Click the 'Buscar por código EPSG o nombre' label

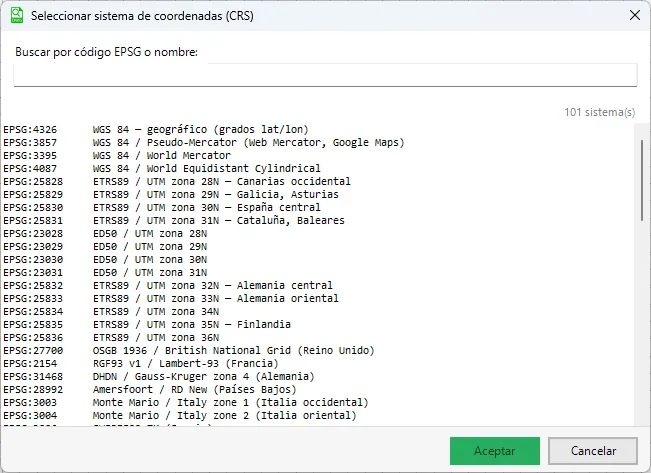point(107,52)
